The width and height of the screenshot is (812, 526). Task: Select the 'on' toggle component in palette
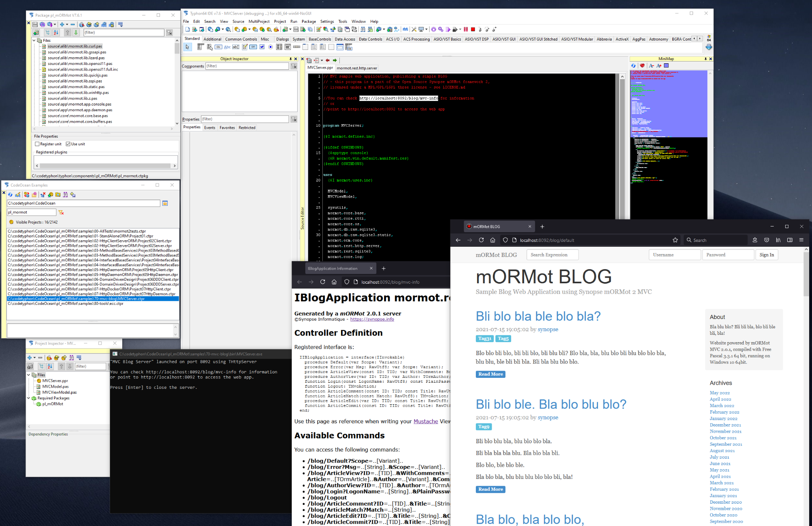[253, 47]
